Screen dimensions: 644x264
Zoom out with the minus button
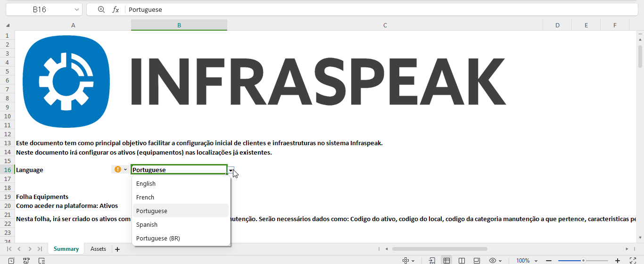548,260
